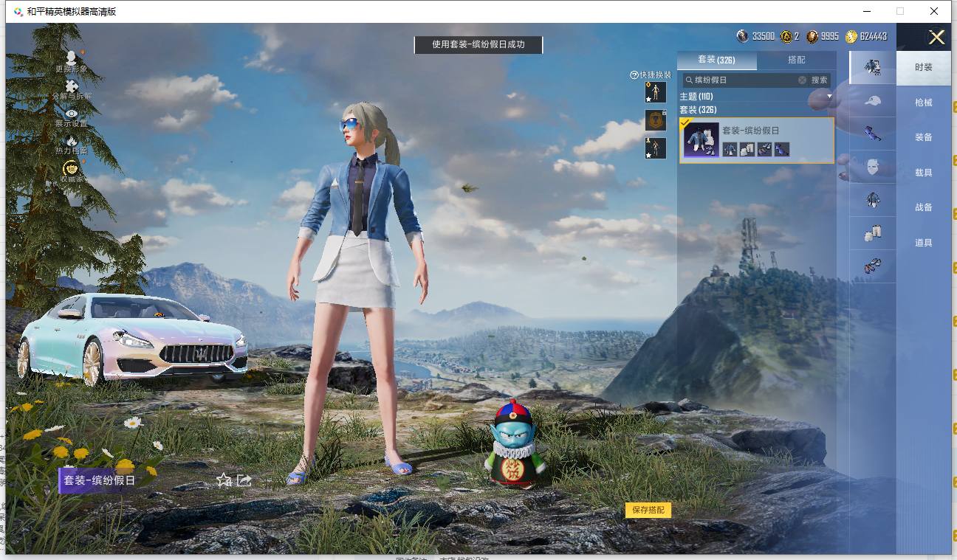Close the 和平精英模拟器高清版 window
Screen dimensions: 957x560
coord(934,11)
